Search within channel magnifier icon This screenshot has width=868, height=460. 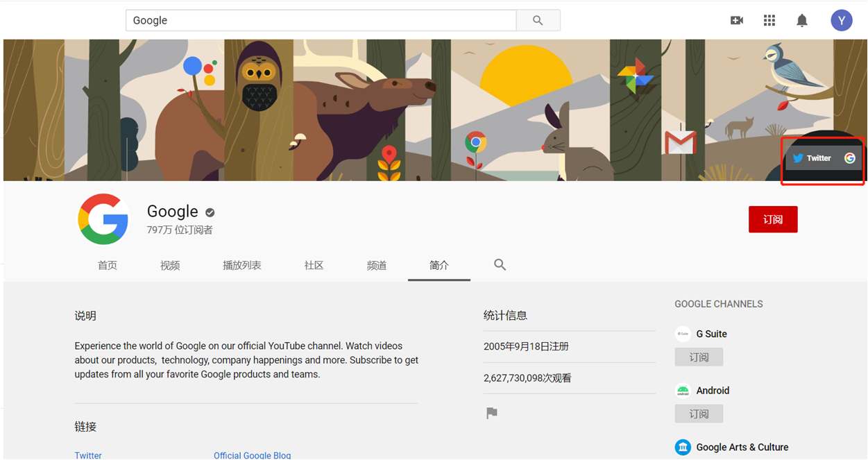[x=500, y=264]
